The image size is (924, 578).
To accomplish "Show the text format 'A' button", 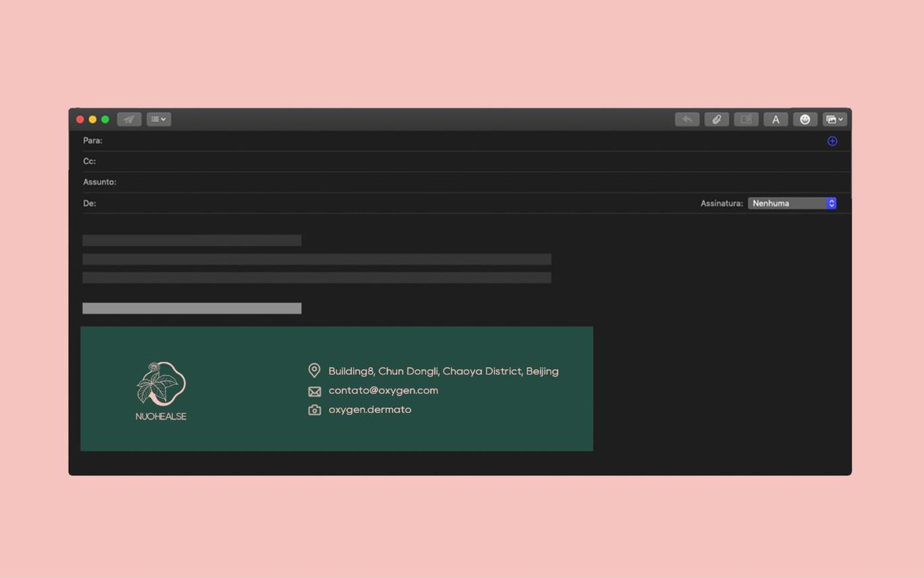I will point(775,120).
